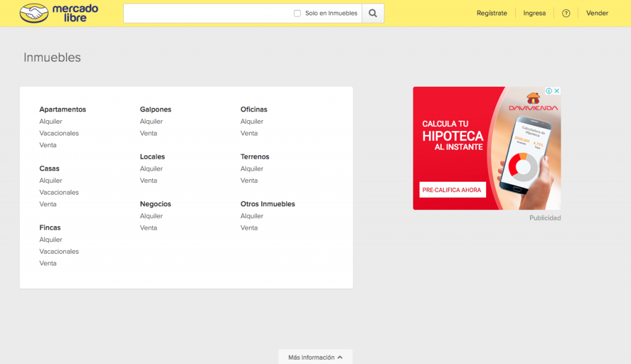This screenshot has width=631, height=364.
Task: Close the Davivienda ad with X icon
Action: [556, 91]
